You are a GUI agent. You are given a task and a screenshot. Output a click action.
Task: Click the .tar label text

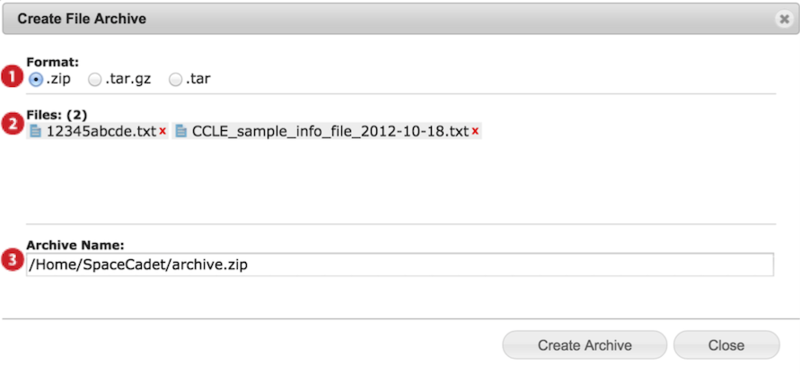coord(198,80)
